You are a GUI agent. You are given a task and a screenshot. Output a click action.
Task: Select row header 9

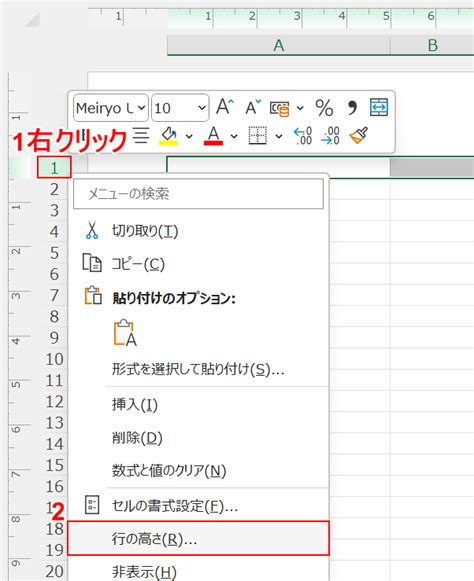click(x=54, y=338)
